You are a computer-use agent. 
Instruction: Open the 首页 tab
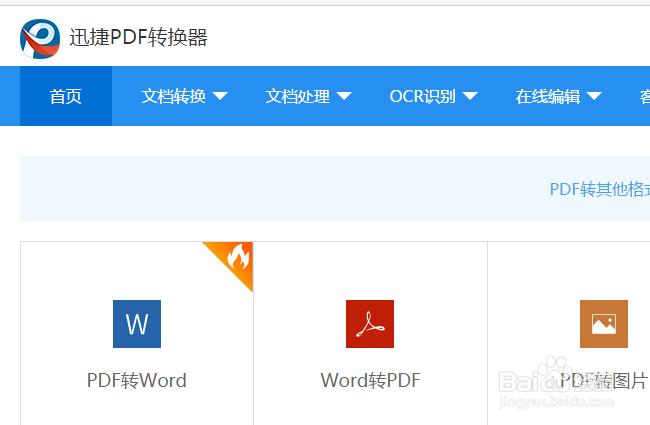(66, 96)
